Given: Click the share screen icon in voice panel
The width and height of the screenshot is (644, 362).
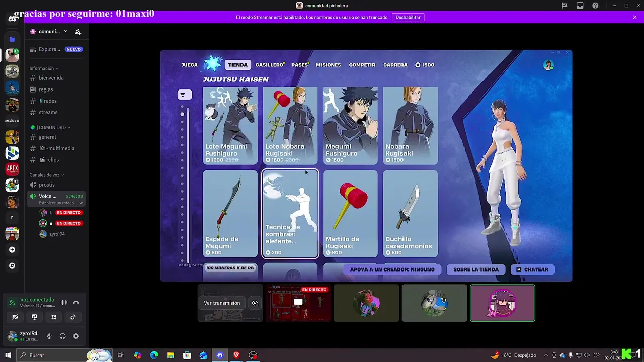Looking at the screenshot, I should pos(34,317).
